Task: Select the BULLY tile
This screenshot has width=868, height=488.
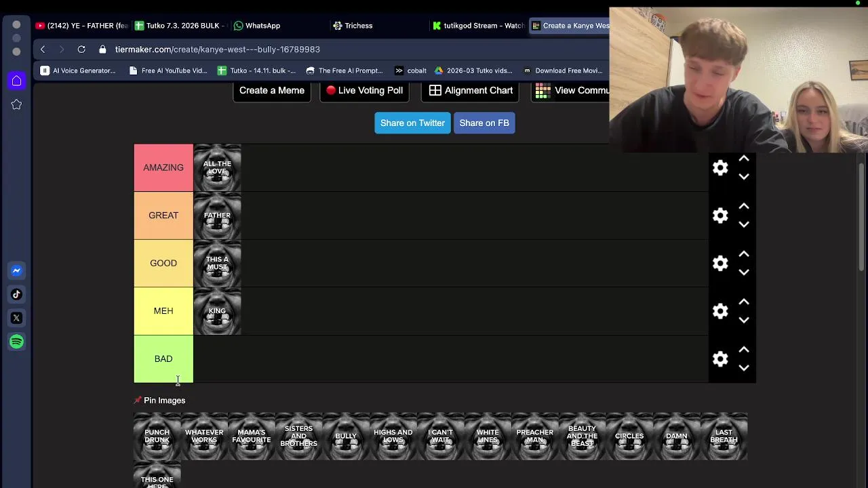Action: [x=346, y=436]
